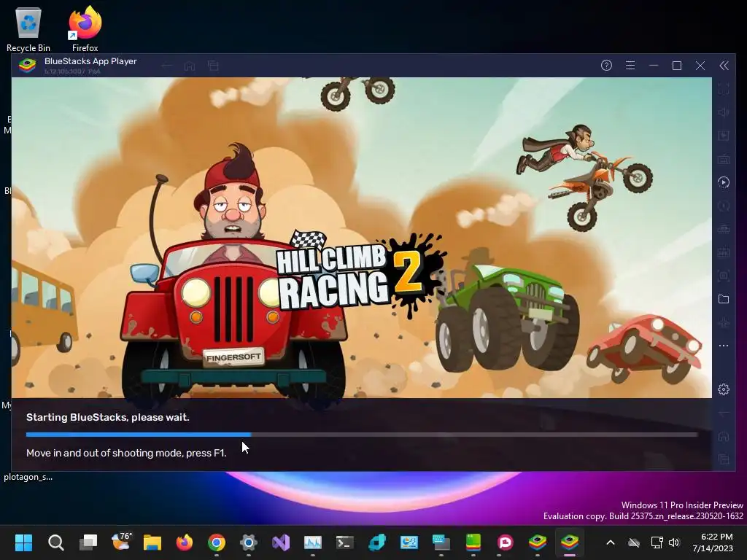Open more options three-dots in side toolbar
Screen dimensions: 747x560
[724, 346]
